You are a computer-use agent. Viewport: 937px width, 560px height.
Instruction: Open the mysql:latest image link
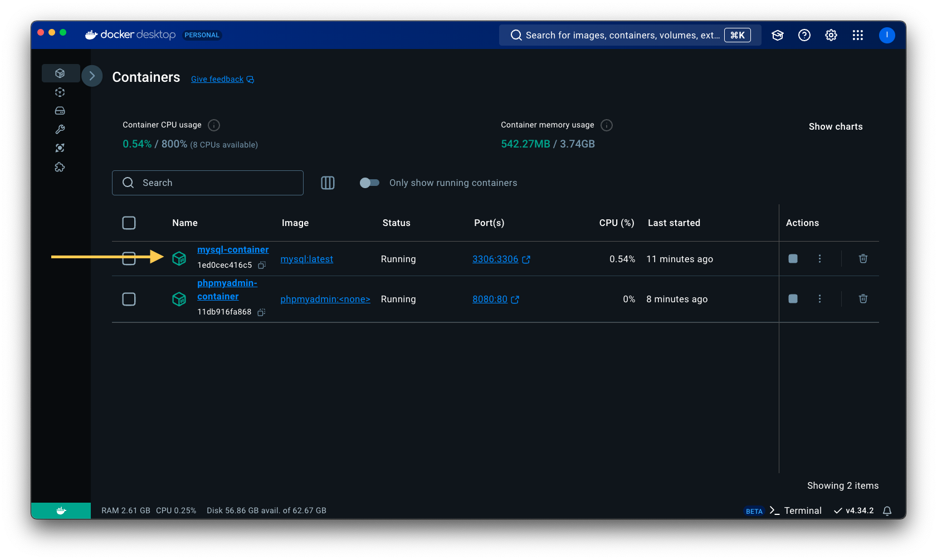[307, 259]
